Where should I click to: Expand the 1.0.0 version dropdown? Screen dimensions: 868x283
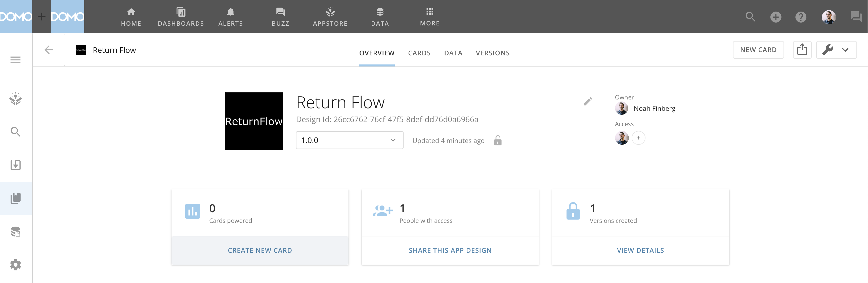click(x=350, y=140)
